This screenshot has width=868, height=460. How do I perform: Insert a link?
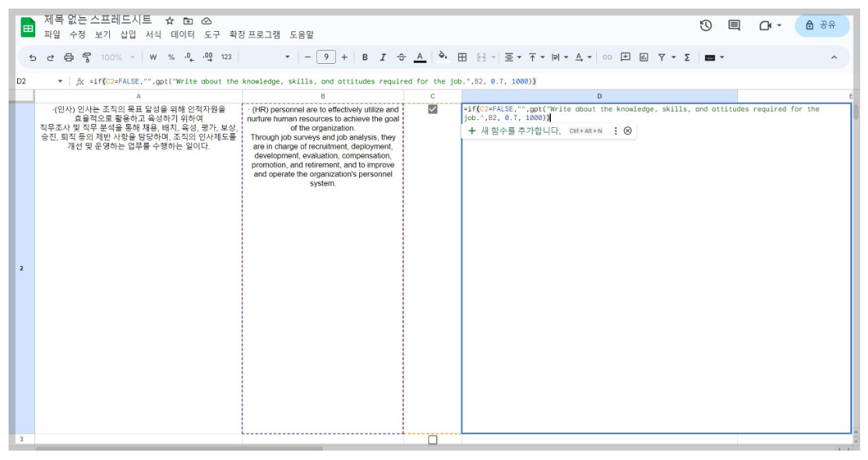point(607,57)
